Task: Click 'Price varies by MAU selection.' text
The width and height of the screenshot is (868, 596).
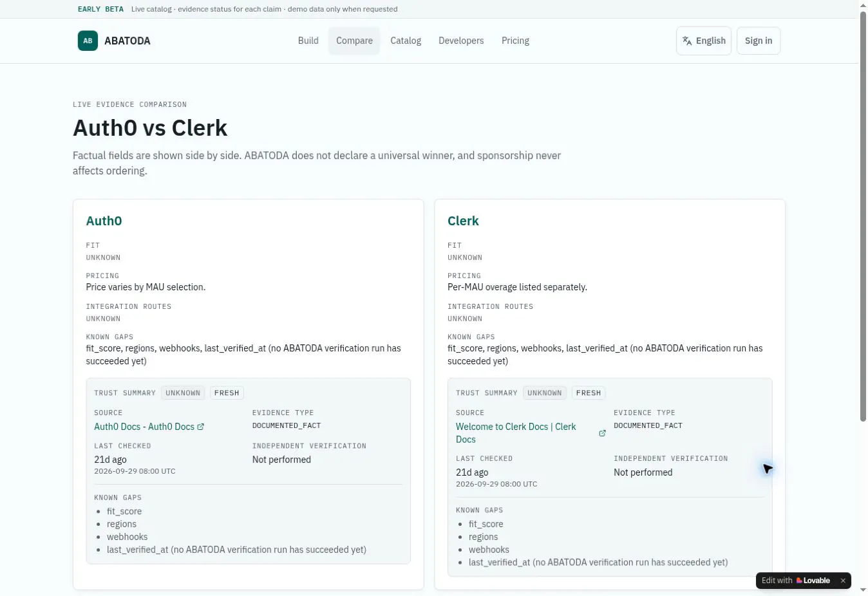Action: [x=146, y=287]
